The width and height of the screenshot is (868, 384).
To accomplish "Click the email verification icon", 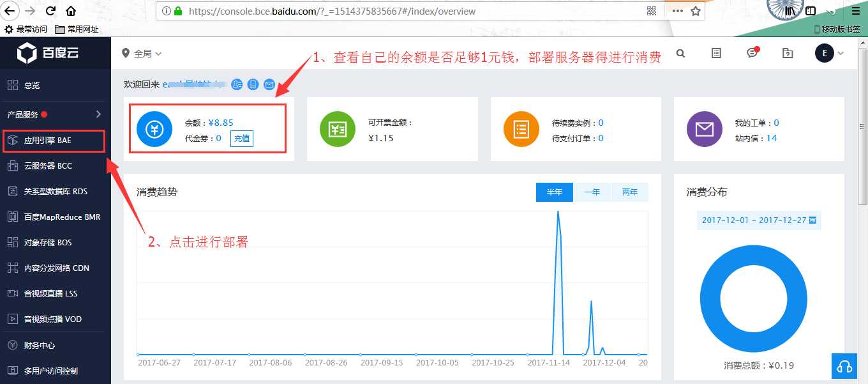I will point(269,84).
